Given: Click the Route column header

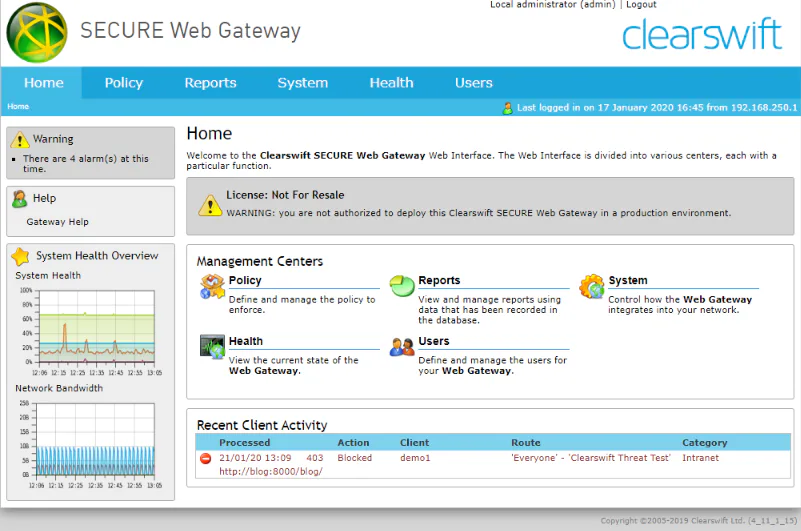Looking at the screenshot, I should point(526,443).
